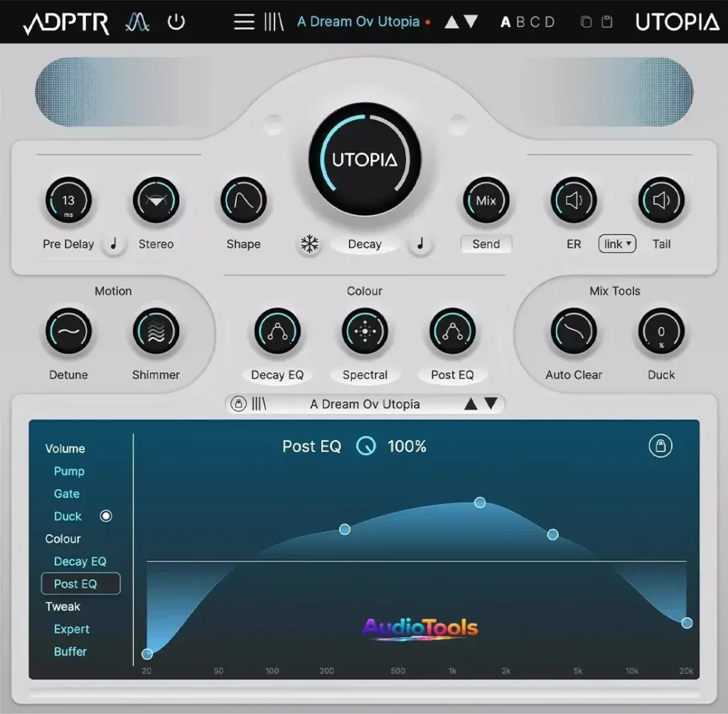728x714 pixels.
Task: Select the Duck radio button in the sidebar
Action: click(106, 516)
